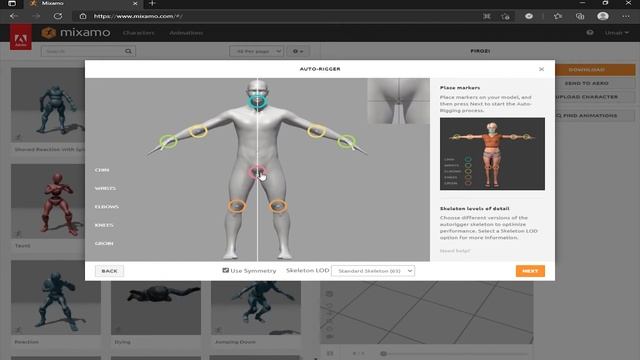
Task: Select the Dying animation thumbnail
Action: pyautogui.click(x=156, y=308)
